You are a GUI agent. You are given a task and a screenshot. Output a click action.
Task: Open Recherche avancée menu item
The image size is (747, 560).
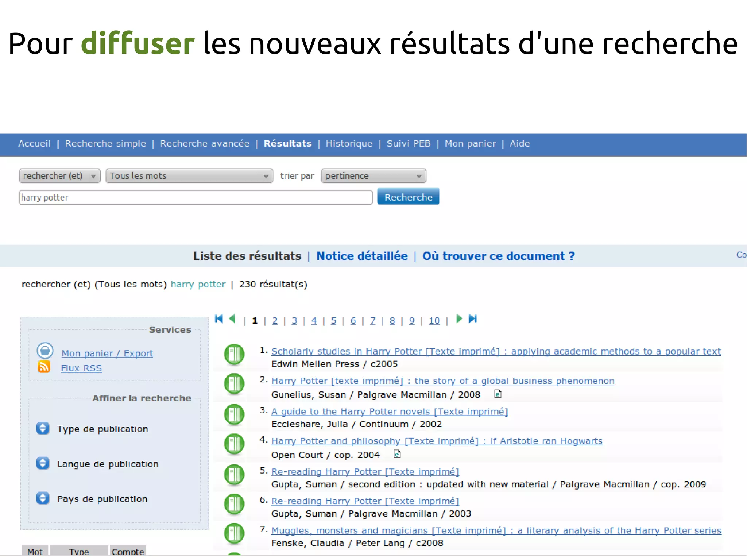[205, 144]
